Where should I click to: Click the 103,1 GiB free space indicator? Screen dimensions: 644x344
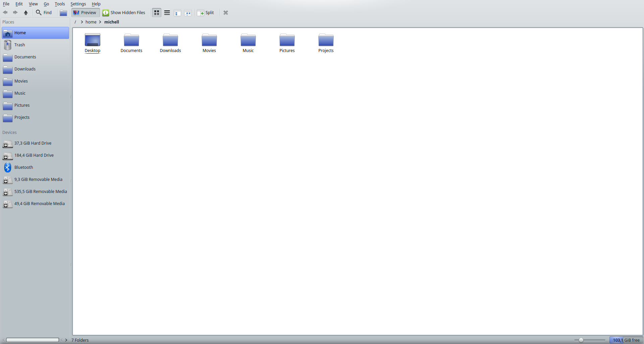click(626, 340)
